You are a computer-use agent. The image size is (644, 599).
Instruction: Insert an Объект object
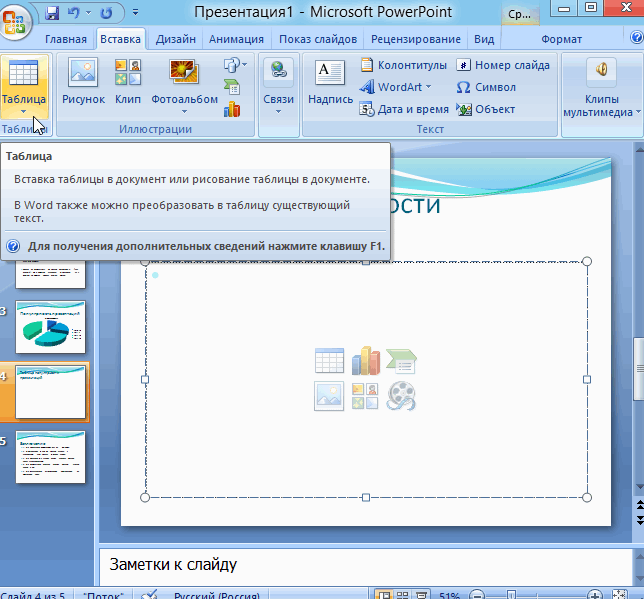(485, 109)
